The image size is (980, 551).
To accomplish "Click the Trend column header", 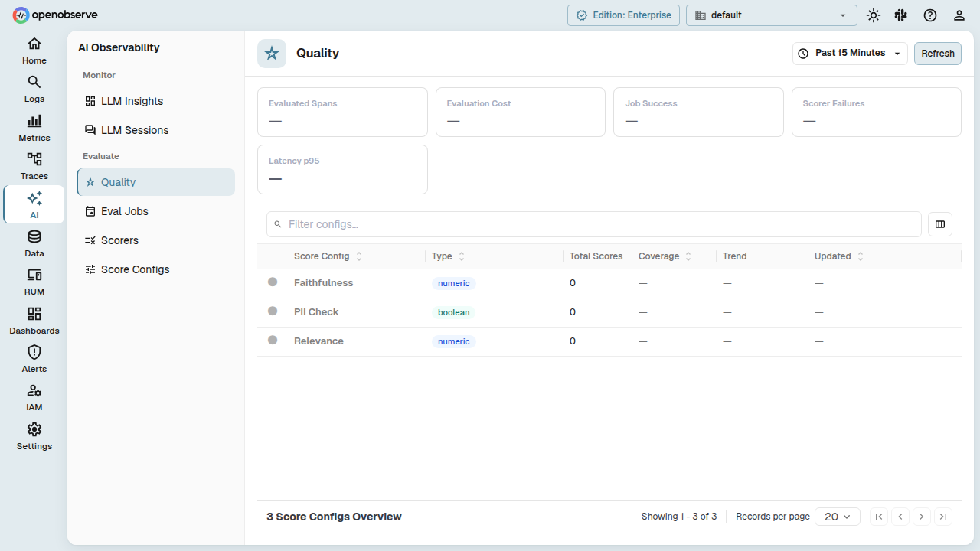I will pyautogui.click(x=734, y=256).
